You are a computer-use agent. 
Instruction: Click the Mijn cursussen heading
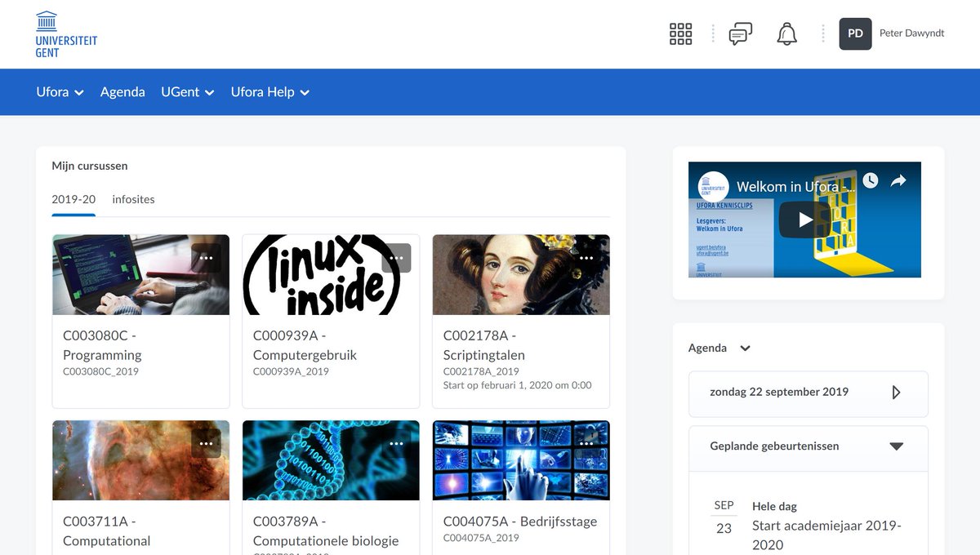point(90,166)
